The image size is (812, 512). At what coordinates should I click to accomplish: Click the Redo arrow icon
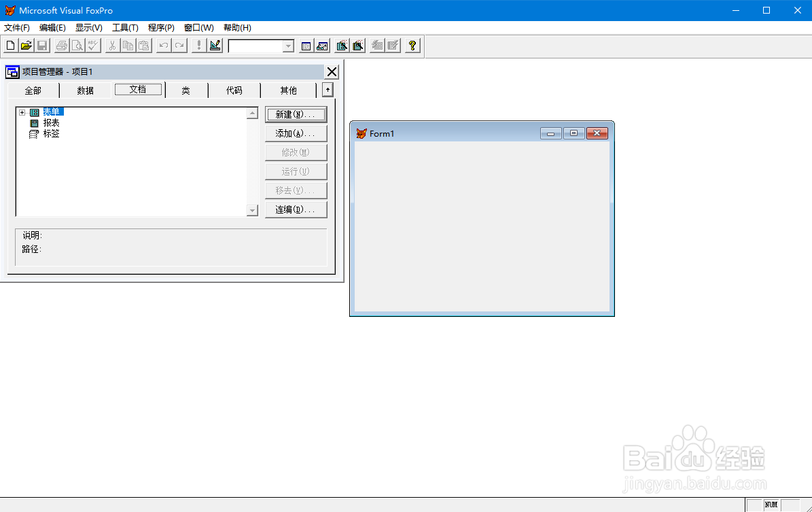[179, 46]
